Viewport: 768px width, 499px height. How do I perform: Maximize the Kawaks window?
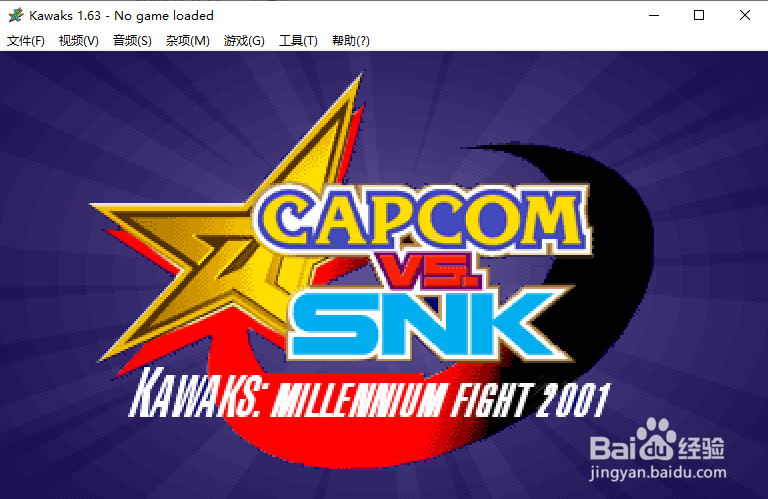[x=699, y=15]
